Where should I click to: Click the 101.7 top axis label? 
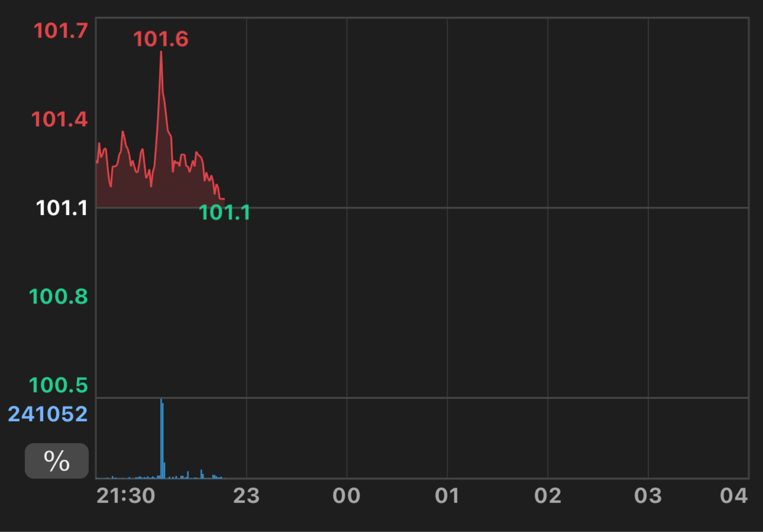60,30
